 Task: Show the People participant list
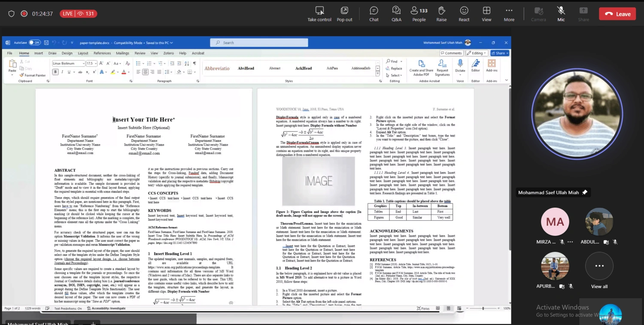coord(419,13)
